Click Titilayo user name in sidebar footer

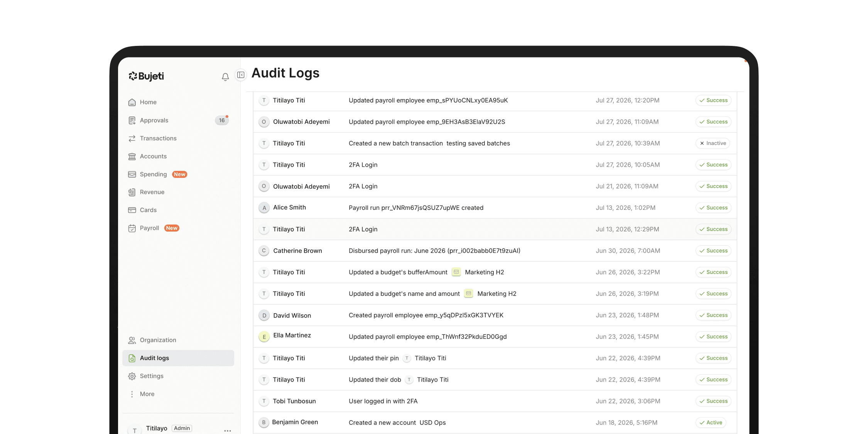[x=157, y=428]
